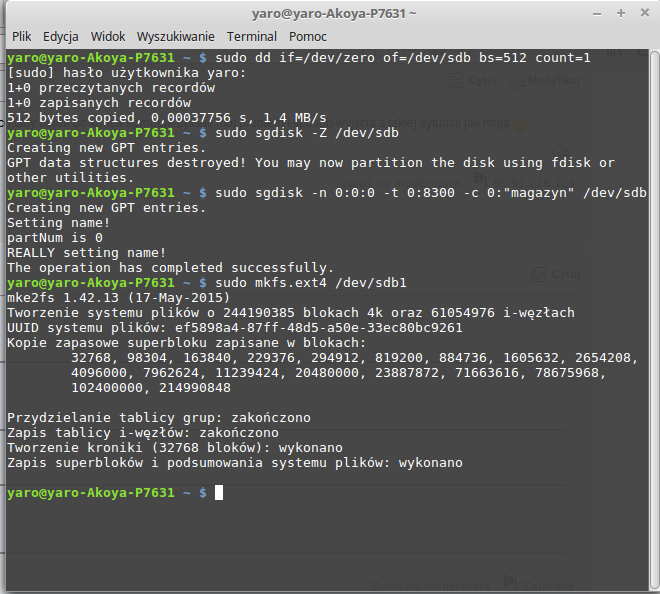660x594 pixels.
Task: Click the window title yaro@yaro-Akoya-P7631
Action: click(334, 14)
